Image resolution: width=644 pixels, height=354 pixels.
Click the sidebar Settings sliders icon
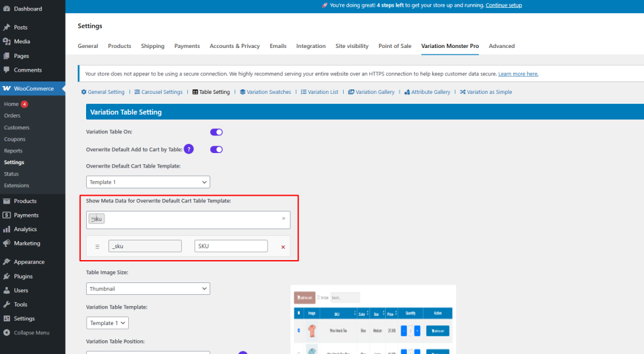tap(7, 319)
